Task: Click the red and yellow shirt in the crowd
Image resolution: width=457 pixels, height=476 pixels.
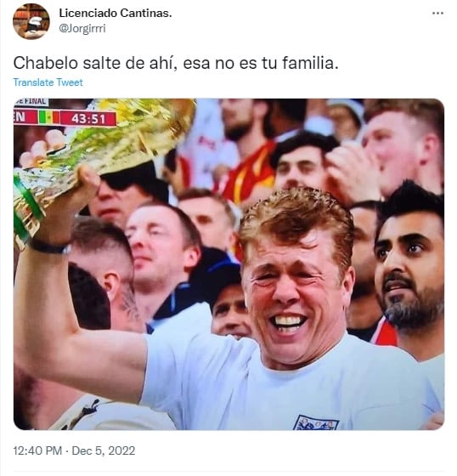Action: coord(249,173)
